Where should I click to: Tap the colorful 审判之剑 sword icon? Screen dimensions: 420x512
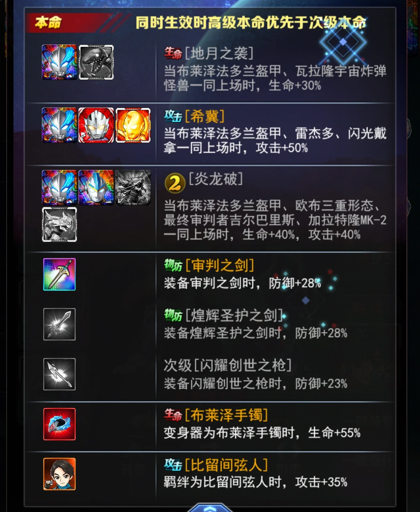(x=59, y=274)
